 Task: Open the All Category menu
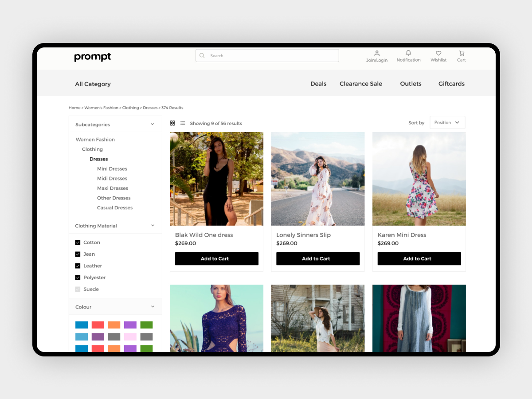click(93, 84)
